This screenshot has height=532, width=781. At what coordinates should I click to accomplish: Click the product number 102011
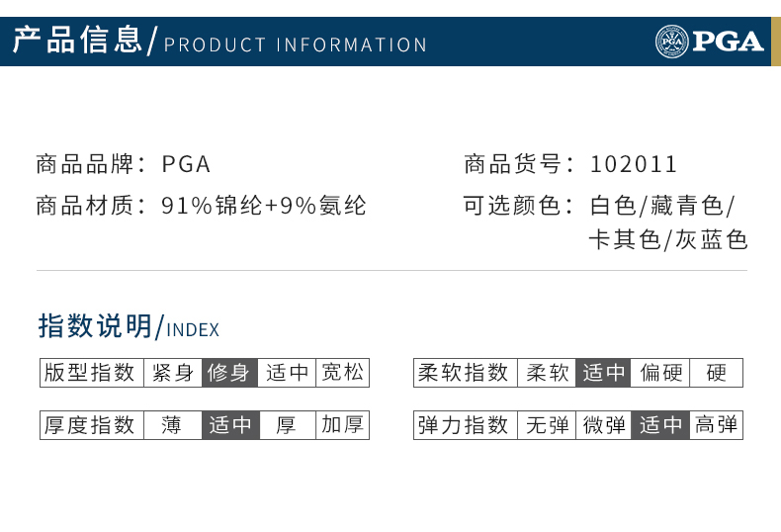[634, 164]
